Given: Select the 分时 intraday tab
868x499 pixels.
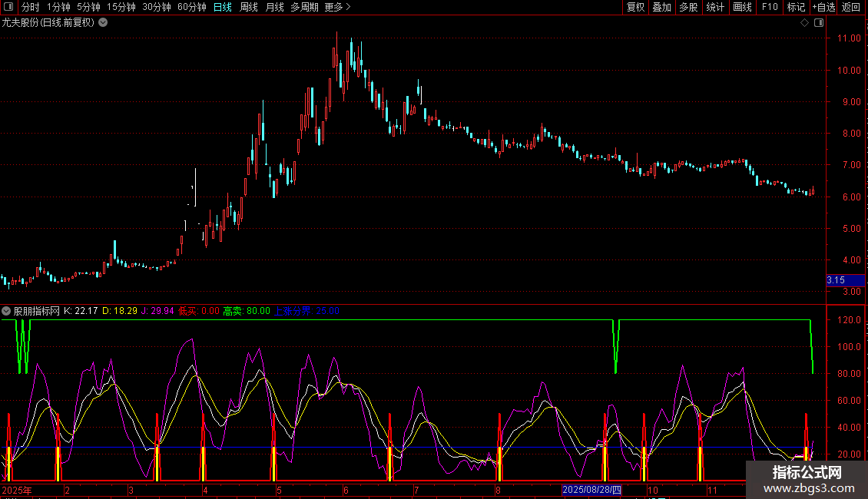Looking at the screenshot, I should click(30, 8).
